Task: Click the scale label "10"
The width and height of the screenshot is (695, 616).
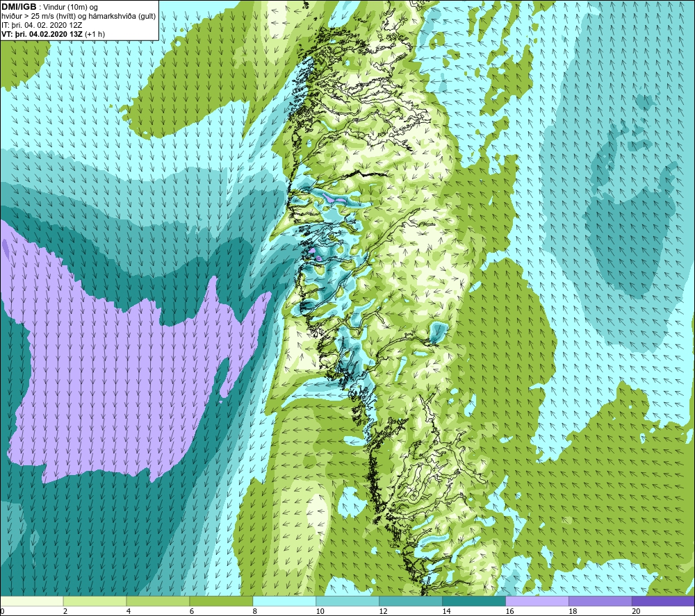Action: (320, 611)
